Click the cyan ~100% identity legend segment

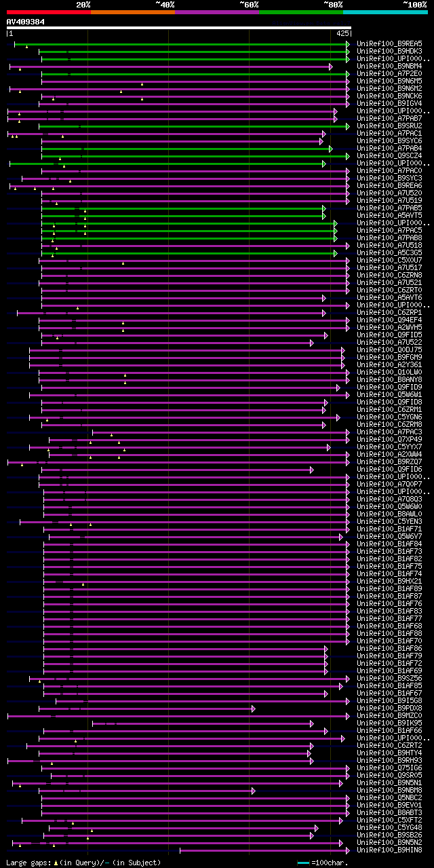point(385,12)
